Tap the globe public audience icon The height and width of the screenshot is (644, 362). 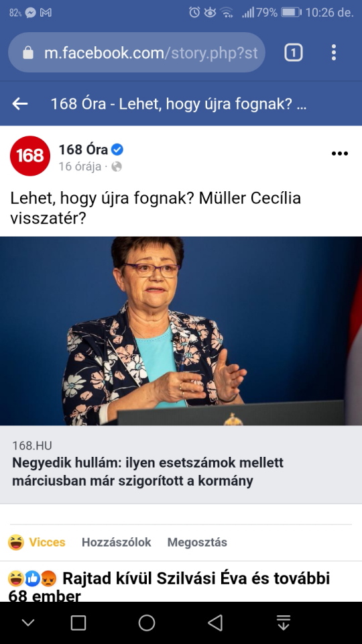pyautogui.click(x=117, y=167)
